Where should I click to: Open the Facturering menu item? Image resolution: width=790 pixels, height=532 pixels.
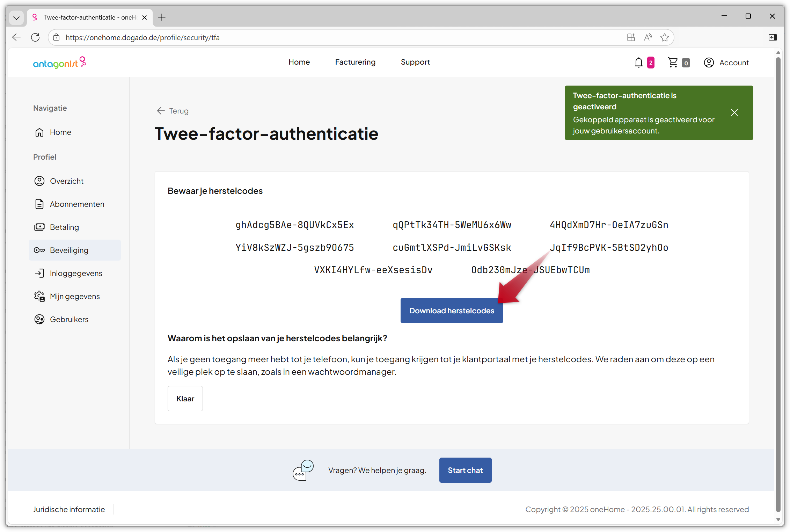coord(355,62)
